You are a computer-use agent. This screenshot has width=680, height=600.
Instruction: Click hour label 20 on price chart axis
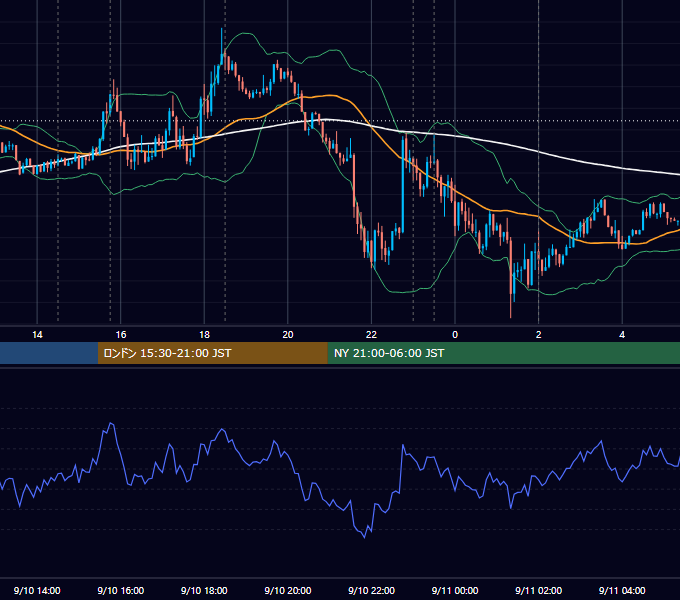[x=288, y=335]
